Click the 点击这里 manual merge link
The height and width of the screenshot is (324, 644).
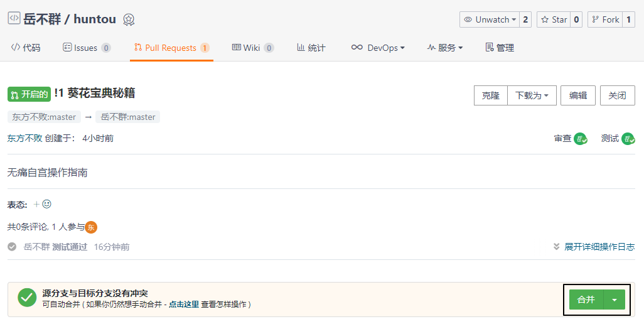[x=183, y=304]
